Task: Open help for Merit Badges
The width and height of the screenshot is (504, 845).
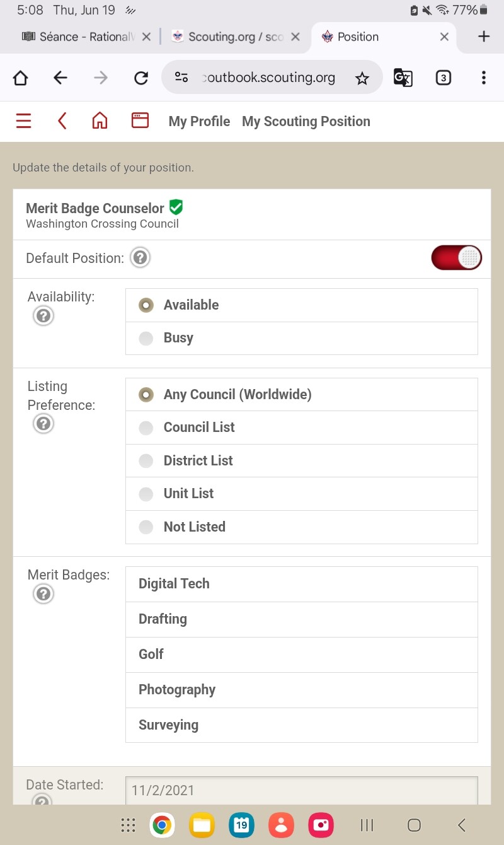Action: tap(43, 594)
